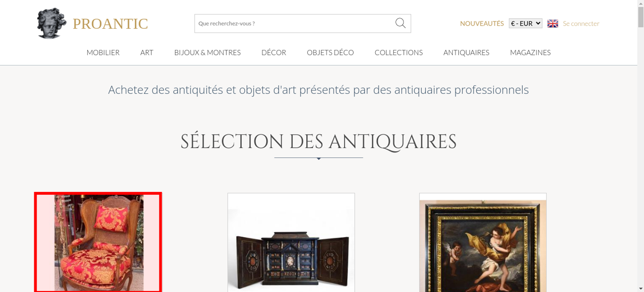
Task: Open the ANTIQUAIRES section
Action: pyautogui.click(x=466, y=52)
